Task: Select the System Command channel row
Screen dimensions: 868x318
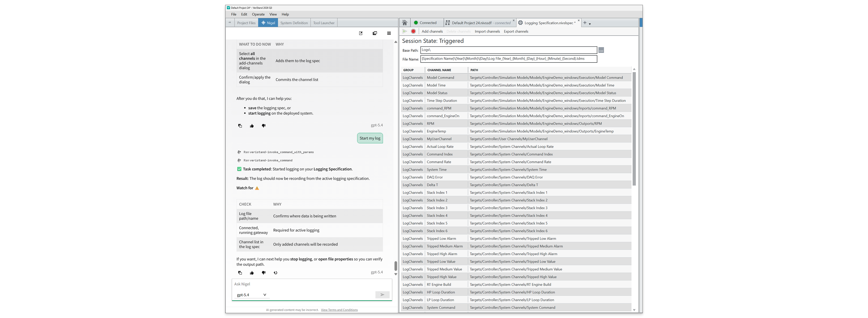Action: [516, 308]
